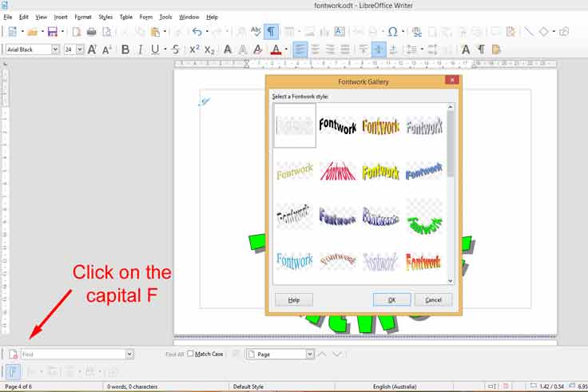Run the Abc spelling check icon

click(x=256, y=31)
